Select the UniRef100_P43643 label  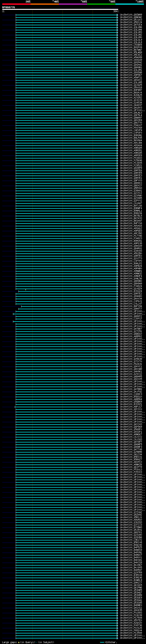click(x=131, y=158)
